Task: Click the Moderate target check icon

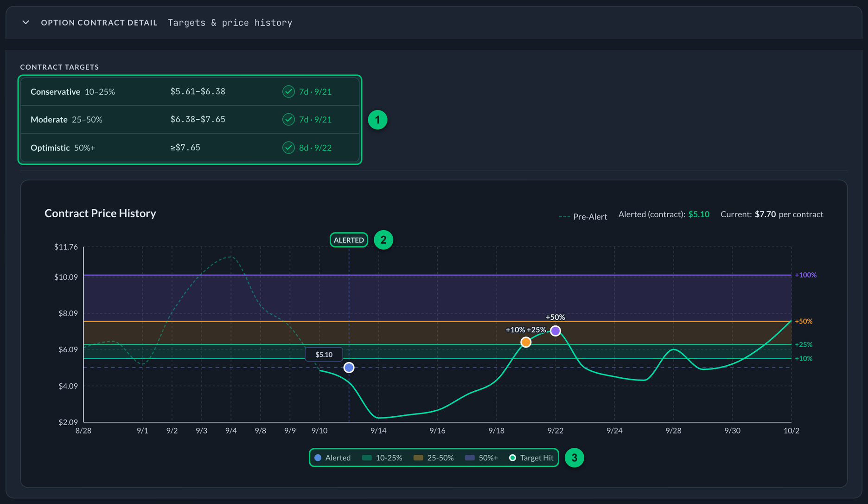Action: click(x=288, y=119)
